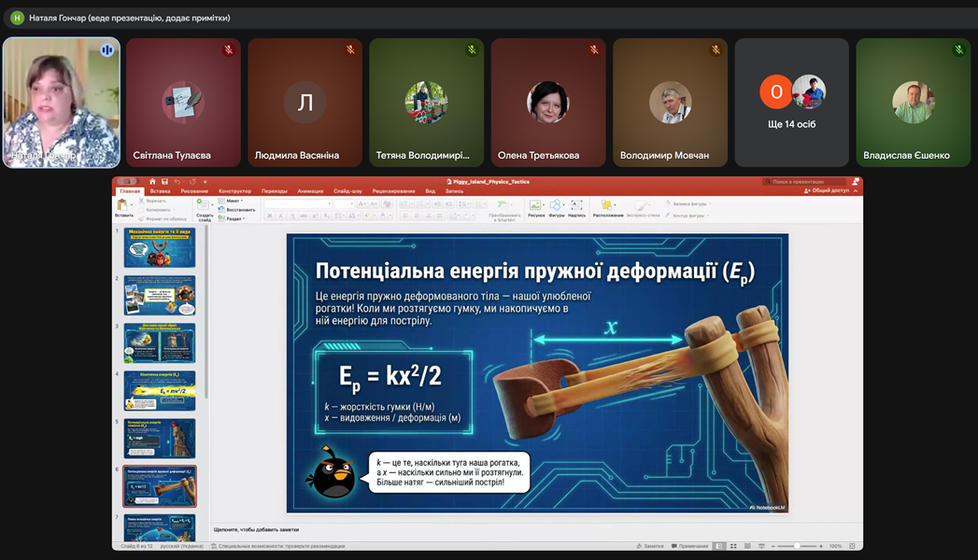
Task: Click muted mic icon on Світлана Тулаєва tile
Action: pos(229,49)
